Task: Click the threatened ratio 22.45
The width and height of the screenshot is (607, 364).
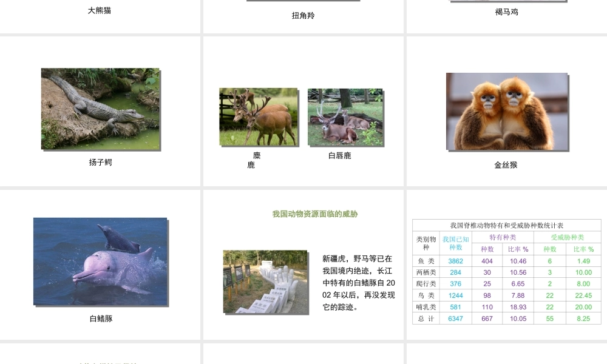Action: click(583, 295)
